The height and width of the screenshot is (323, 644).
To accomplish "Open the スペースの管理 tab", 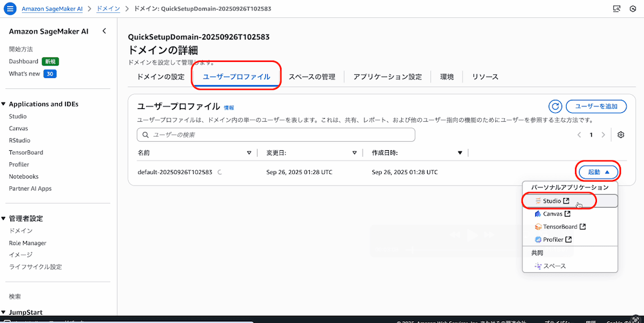I will pos(312,77).
